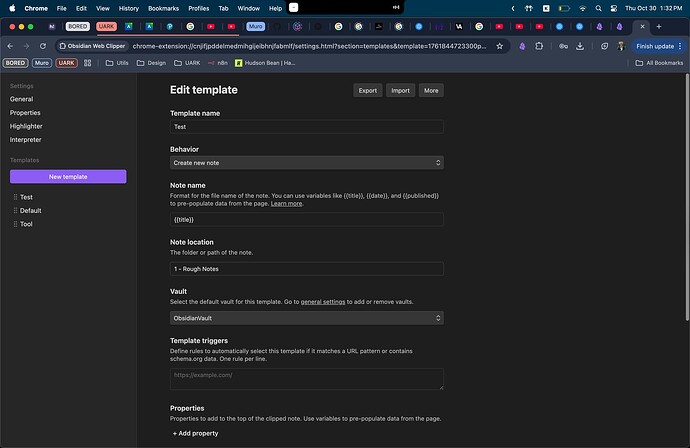The image size is (690, 448).
Task: Reload the page with the refresh icon
Action: (x=43, y=46)
